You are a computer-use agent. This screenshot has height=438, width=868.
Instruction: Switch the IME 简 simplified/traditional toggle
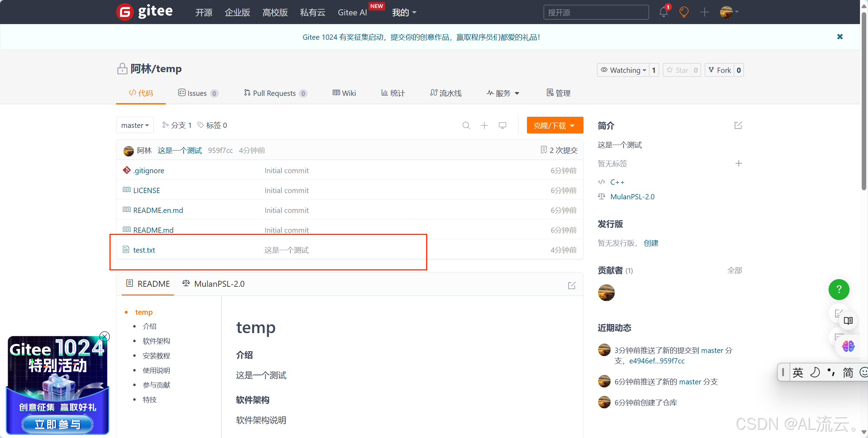point(848,372)
